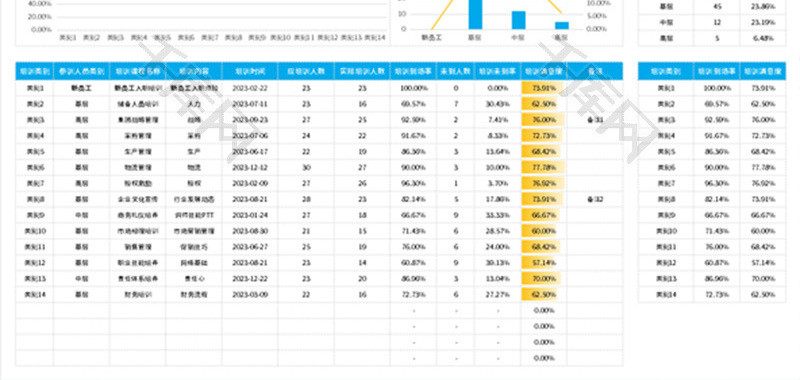
Task: Click the blue 中层 bar in chart
Action: coord(518,20)
